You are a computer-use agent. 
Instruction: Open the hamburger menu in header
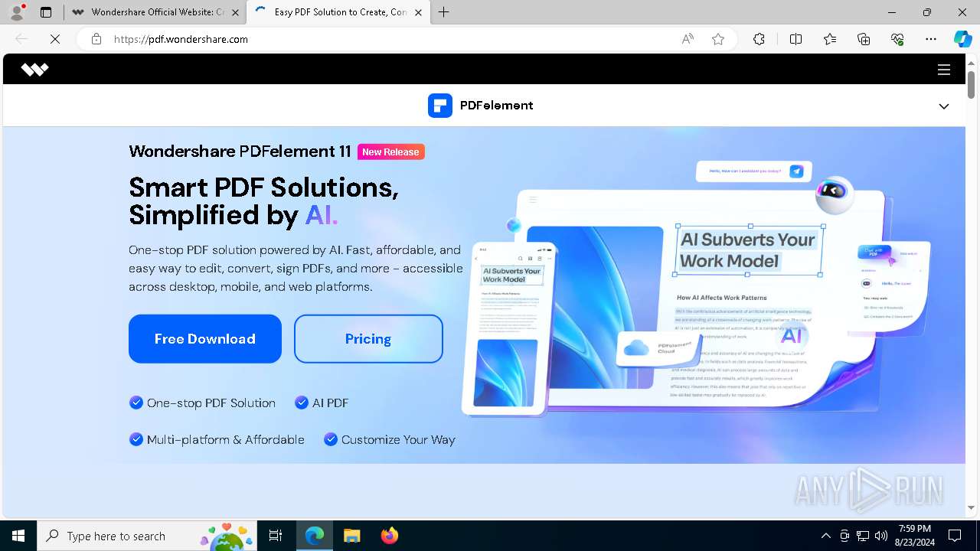tap(944, 70)
